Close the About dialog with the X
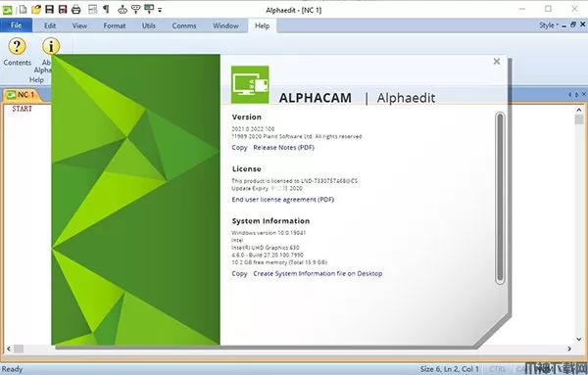This screenshot has height=375, width=588. [x=497, y=62]
